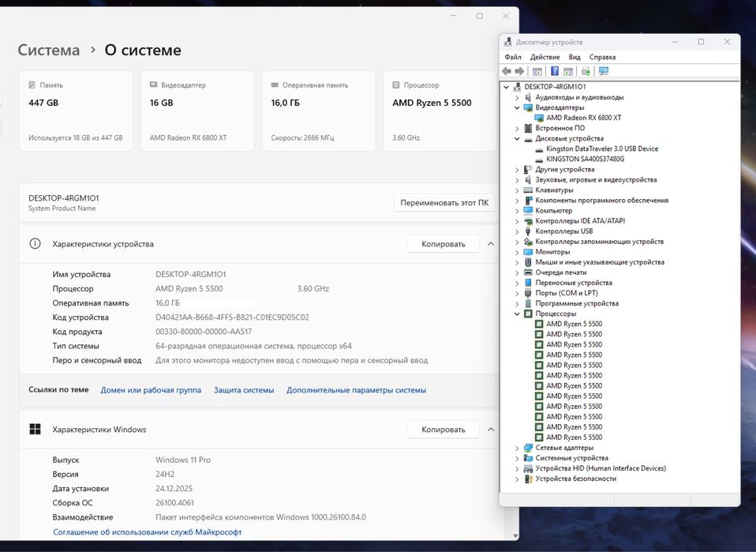The width and height of the screenshot is (756, 552).
Task: Expand the Встроенное ПО node
Action: pos(517,129)
